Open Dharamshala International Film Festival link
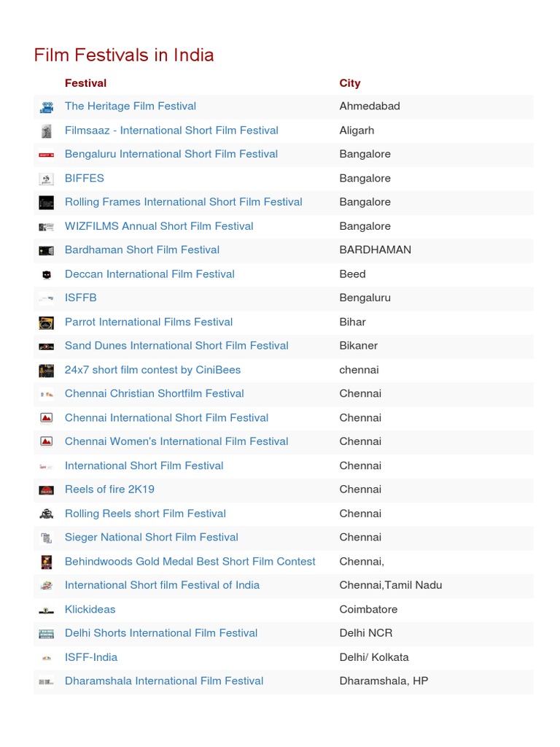 coord(163,681)
